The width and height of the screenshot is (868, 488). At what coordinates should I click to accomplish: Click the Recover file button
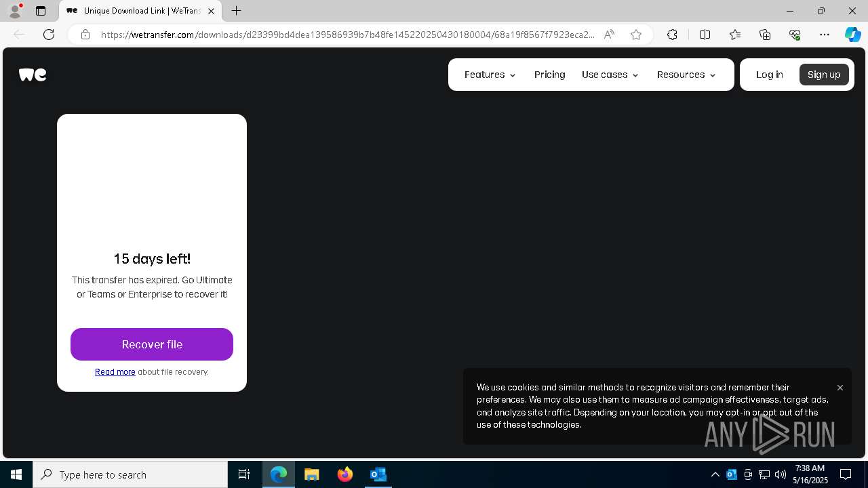tap(152, 344)
